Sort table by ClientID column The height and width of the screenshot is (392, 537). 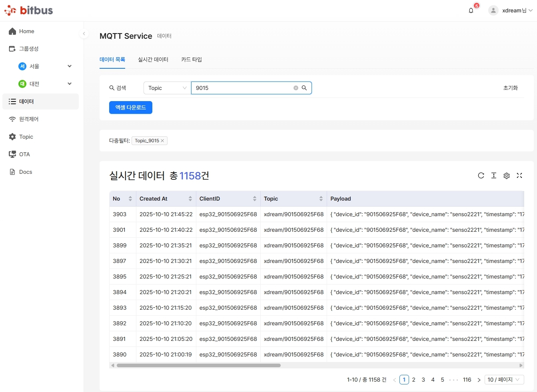254,199
